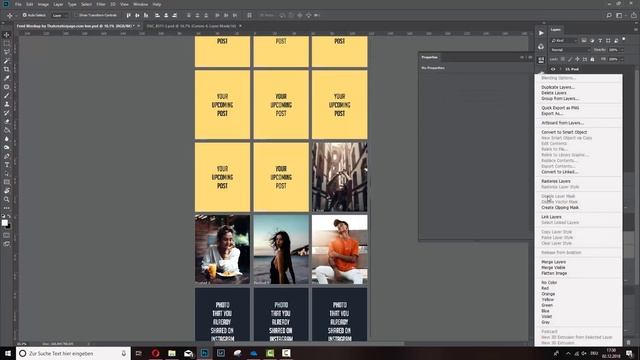Viewport: 640px width, 360px height.
Task: Select the Brush tool
Action: tap(7, 95)
